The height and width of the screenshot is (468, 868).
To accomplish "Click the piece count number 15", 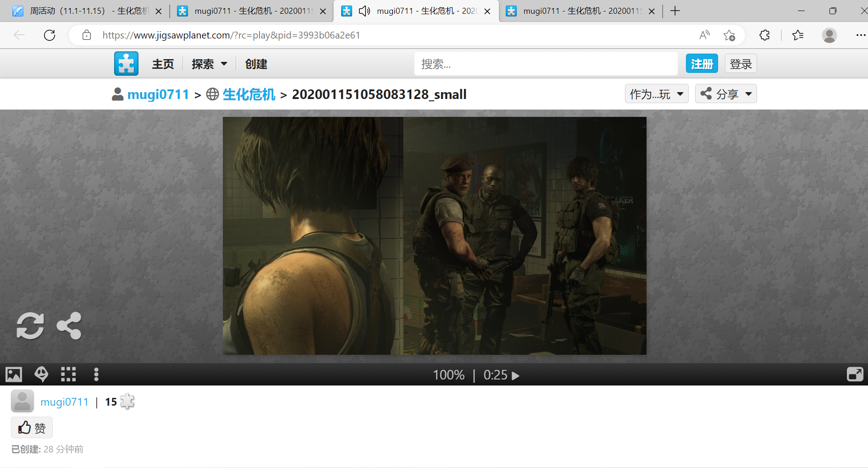I will click(x=111, y=402).
